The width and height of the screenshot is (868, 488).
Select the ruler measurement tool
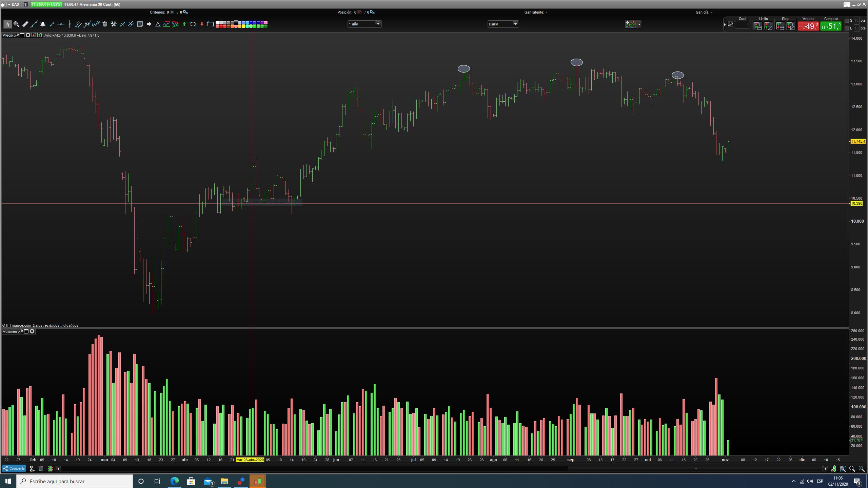[x=25, y=24]
